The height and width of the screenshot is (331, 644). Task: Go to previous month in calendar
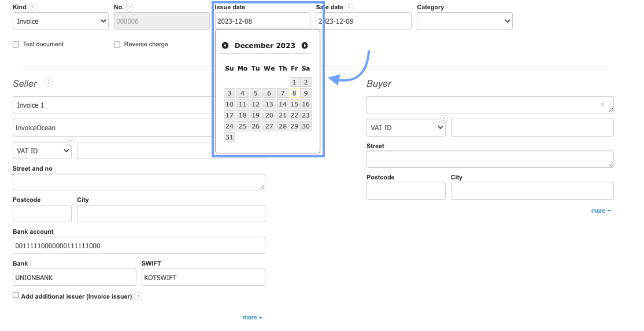coord(225,46)
